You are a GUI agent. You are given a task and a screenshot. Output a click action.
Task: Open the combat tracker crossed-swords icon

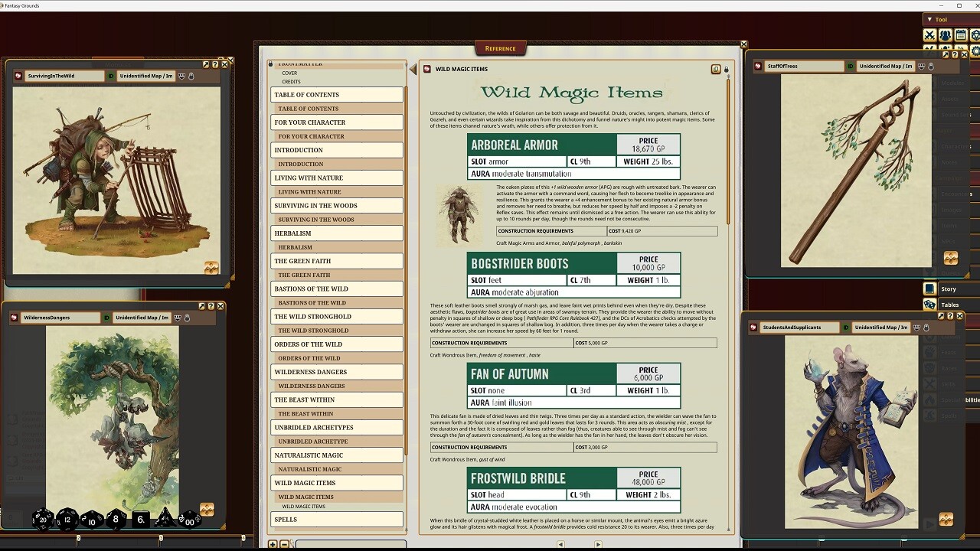(929, 35)
